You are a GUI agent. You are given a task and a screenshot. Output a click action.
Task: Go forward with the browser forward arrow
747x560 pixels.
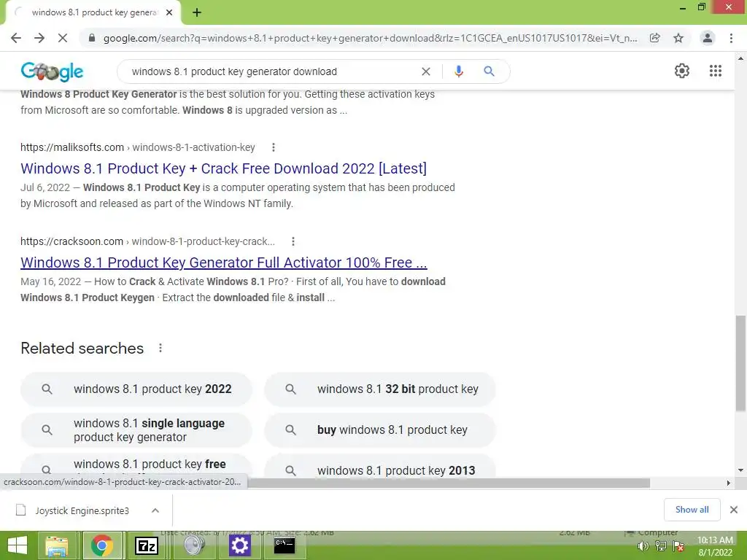point(39,38)
